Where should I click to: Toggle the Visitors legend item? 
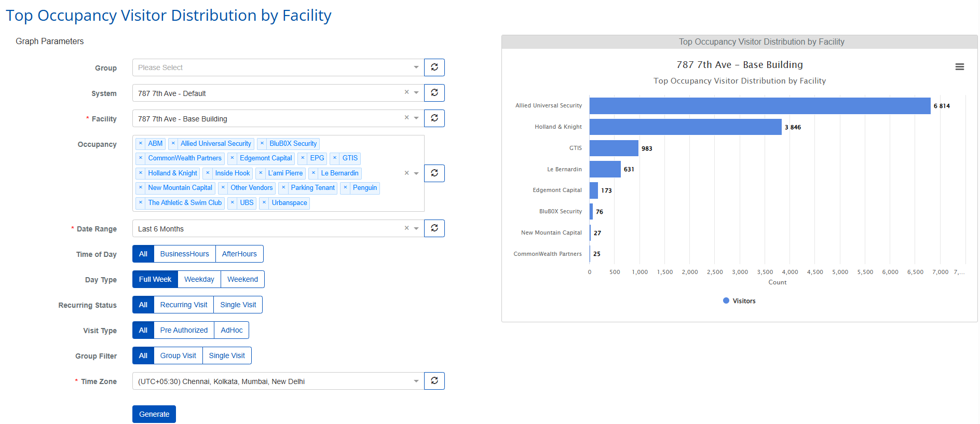pyautogui.click(x=739, y=301)
